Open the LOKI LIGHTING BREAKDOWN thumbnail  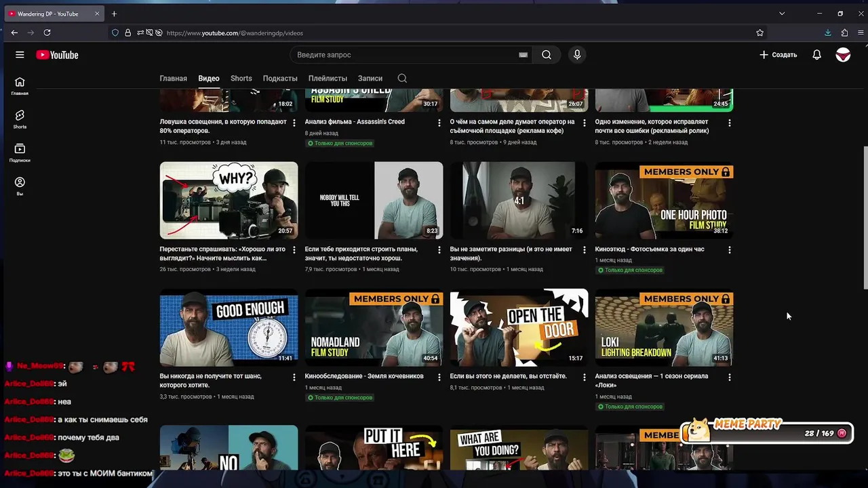pyautogui.click(x=664, y=328)
